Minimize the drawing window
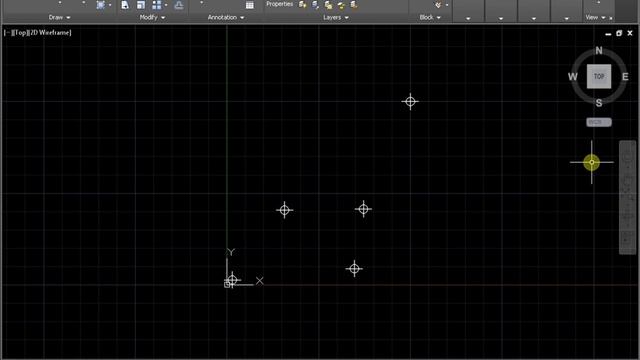 pyautogui.click(x=608, y=34)
